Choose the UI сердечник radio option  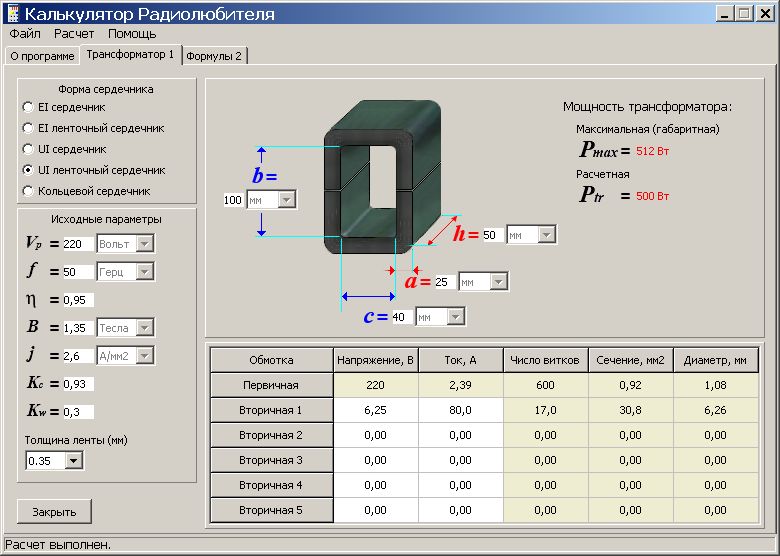(28, 149)
